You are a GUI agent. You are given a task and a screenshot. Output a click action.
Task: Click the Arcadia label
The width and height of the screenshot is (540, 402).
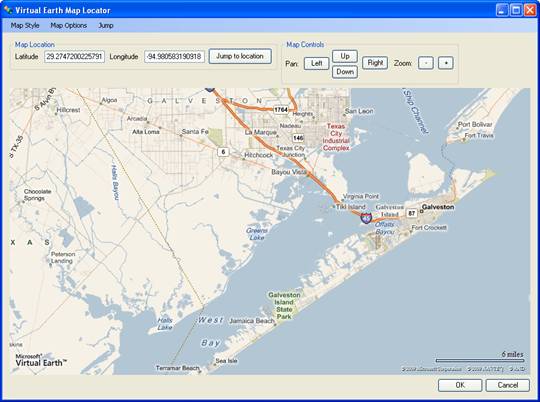click(137, 118)
